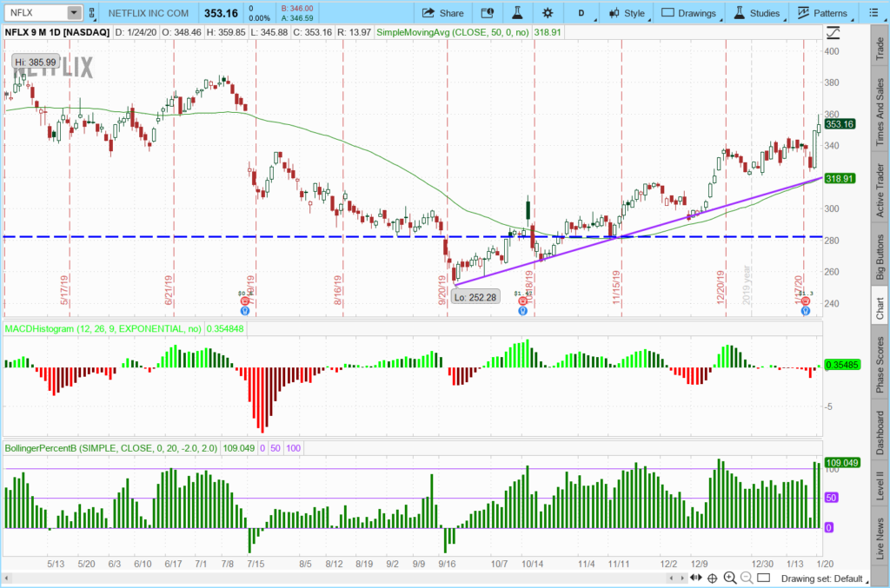890x588 pixels.
Task: Click the 2019 year marker label
Action: 747,285
